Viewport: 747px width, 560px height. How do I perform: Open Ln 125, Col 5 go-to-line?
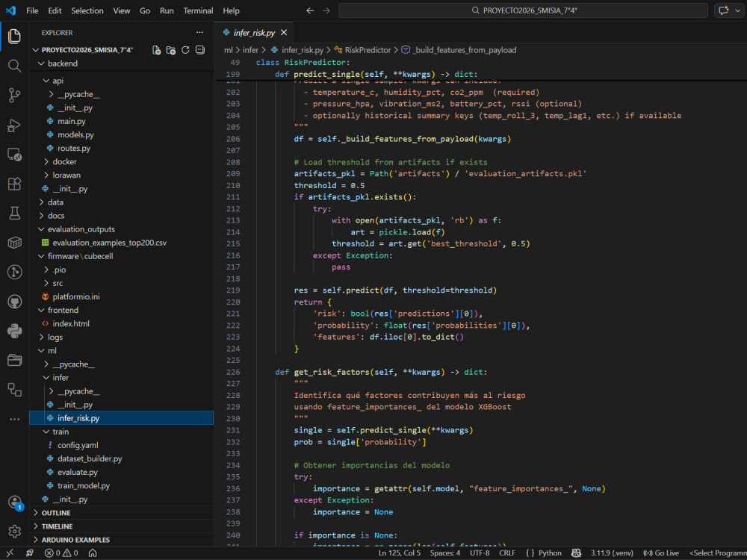coord(399,553)
